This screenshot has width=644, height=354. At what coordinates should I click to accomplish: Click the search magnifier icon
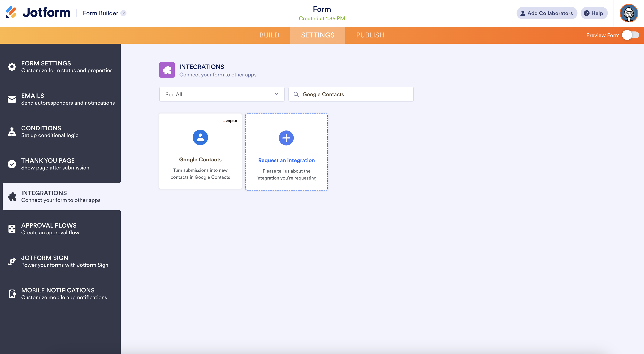[296, 94]
